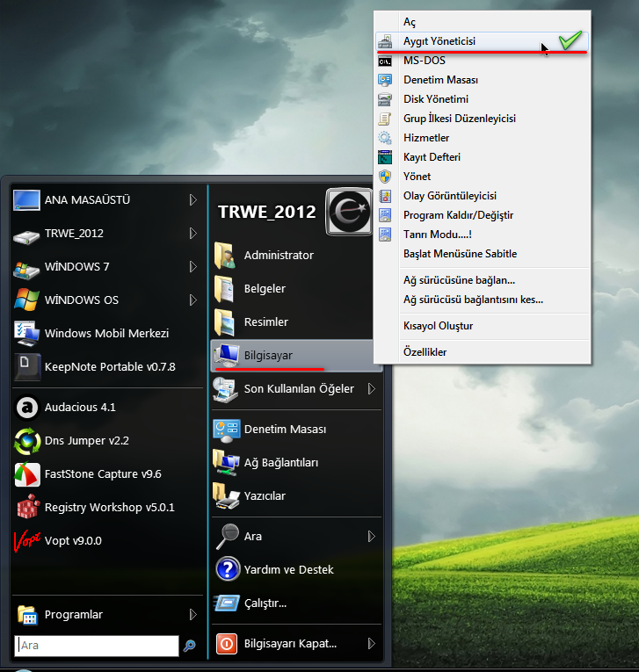The width and height of the screenshot is (639, 672).
Task: Expand the Ara submenu arrow in right column
Action: (x=372, y=536)
